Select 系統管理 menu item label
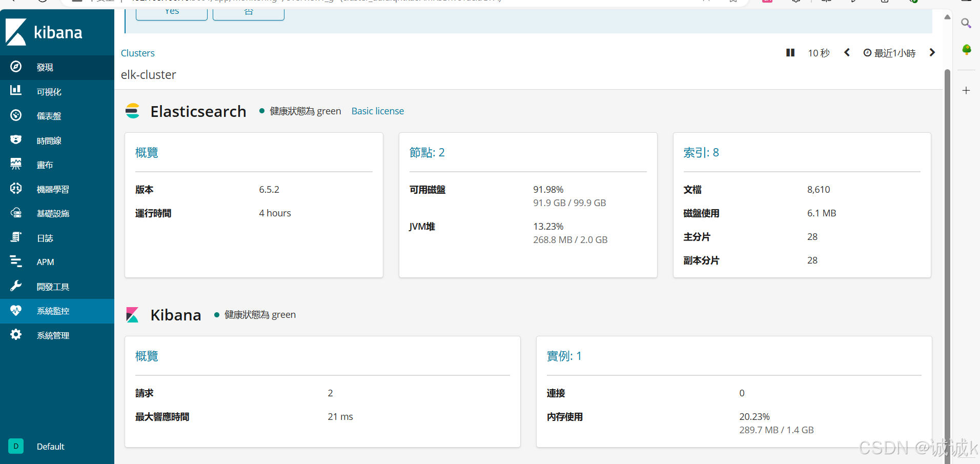 [53, 335]
